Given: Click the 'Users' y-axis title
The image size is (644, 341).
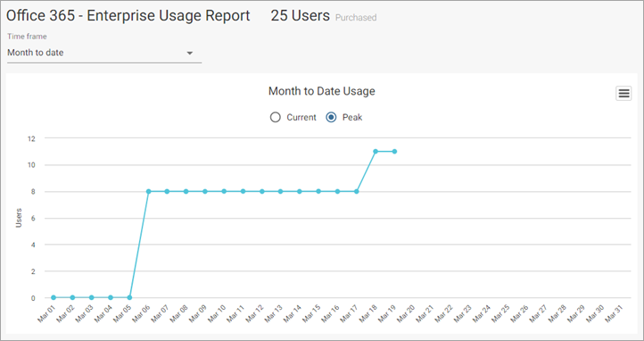Looking at the screenshot, I should click(19, 218).
